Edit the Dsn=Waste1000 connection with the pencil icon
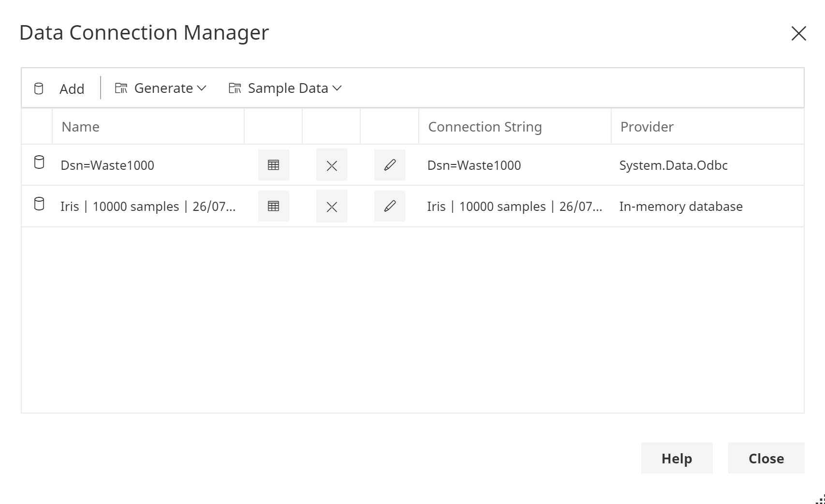 (389, 165)
